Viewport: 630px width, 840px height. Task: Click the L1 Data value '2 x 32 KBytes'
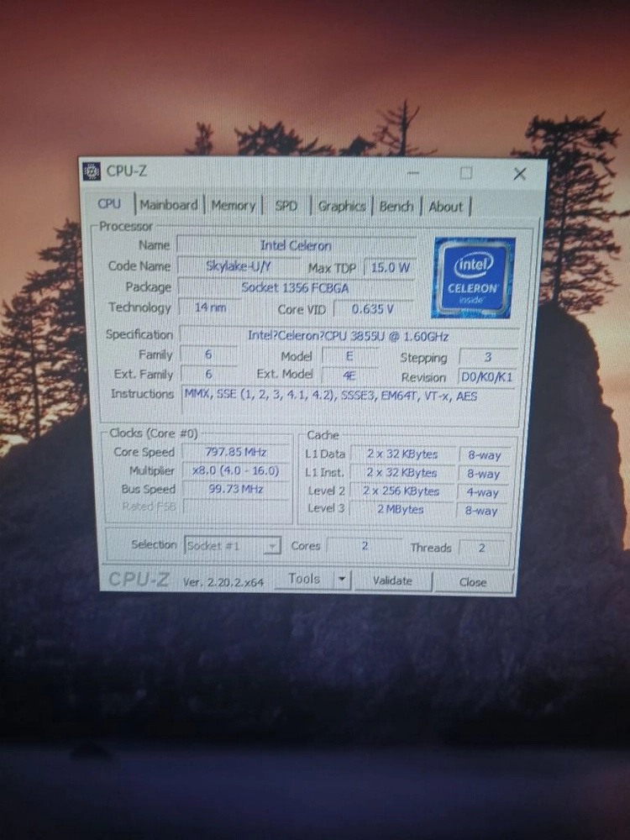(402, 454)
